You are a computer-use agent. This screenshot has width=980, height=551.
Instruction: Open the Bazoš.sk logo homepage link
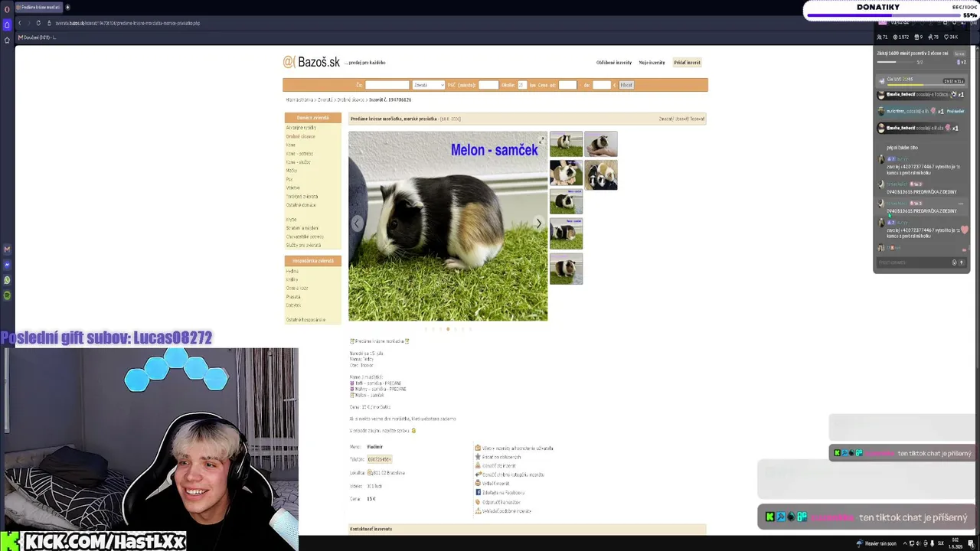(311, 62)
